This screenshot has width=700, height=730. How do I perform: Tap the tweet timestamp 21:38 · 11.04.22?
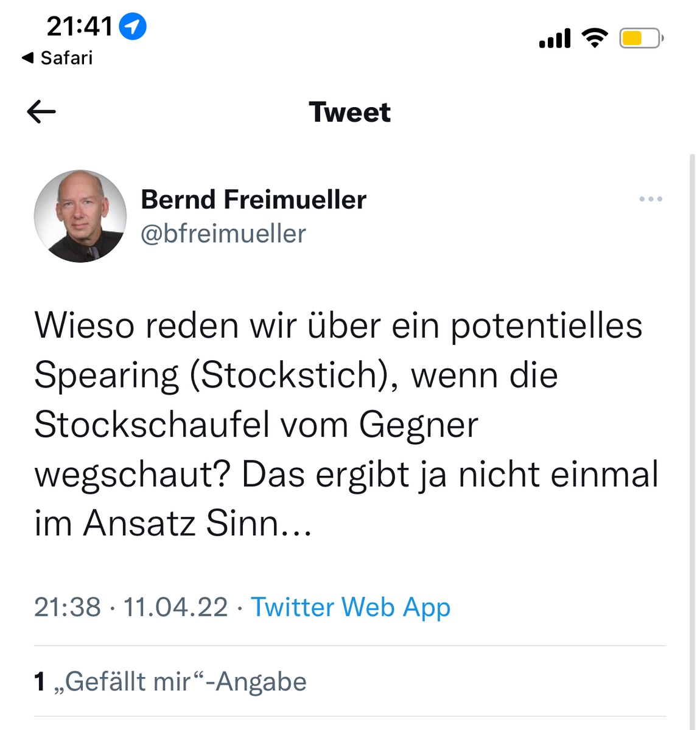(131, 607)
